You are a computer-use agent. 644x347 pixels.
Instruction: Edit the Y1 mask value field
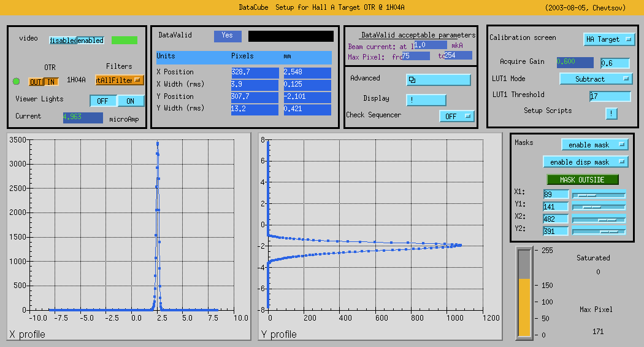click(556, 206)
